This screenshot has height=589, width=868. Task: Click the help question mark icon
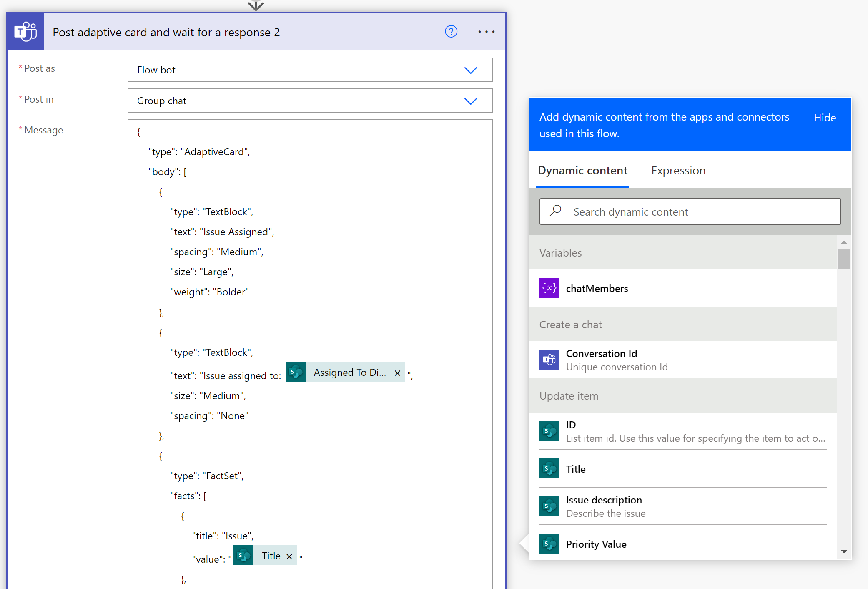451,32
